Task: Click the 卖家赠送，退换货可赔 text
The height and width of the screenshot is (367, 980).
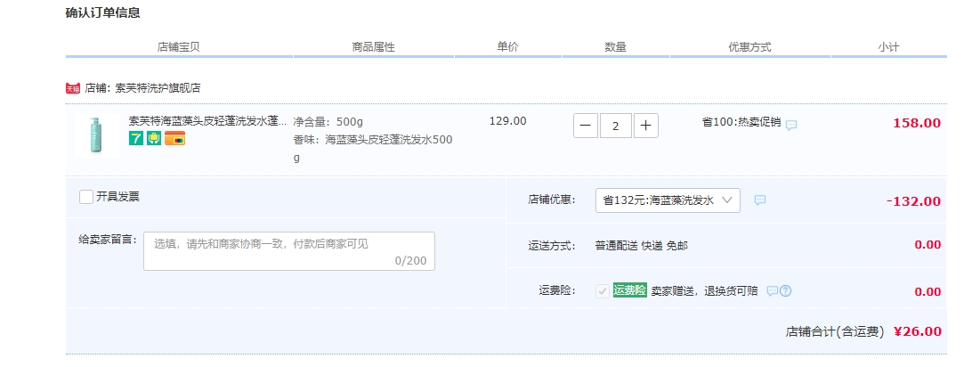Action: pos(704,290)
